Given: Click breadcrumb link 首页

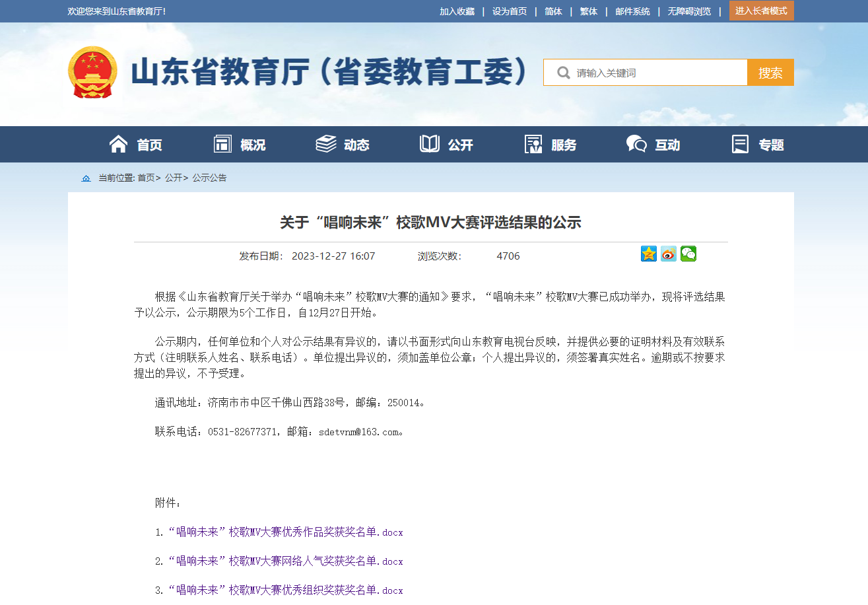Looking at the screenshot, I should [146, 178].
